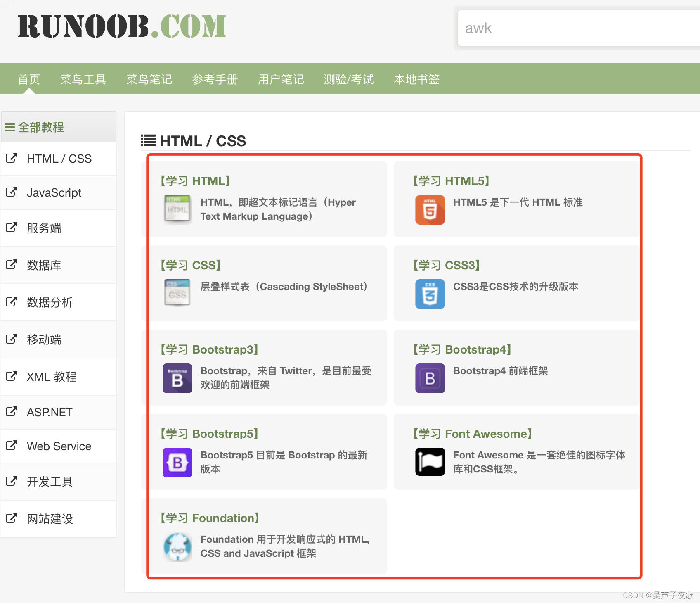This screenshot has width=700, height=603.
Task: Select 数据分析 category in sidebar
Action: pos(59,302)
